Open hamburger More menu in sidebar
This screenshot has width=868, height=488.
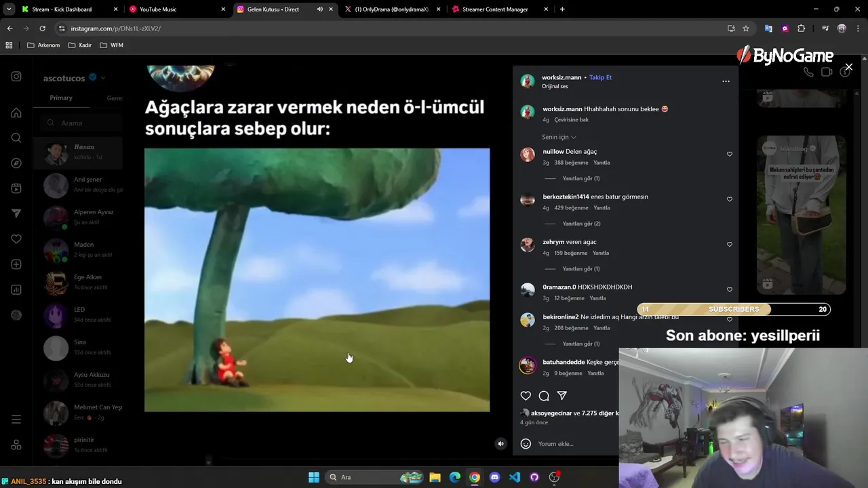pos(16,420)
